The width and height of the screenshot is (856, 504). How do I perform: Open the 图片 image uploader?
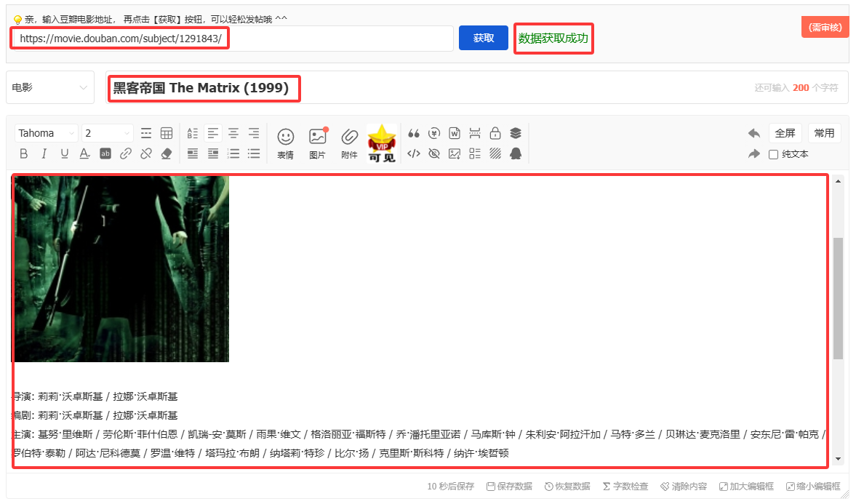(x=318, y=143)
